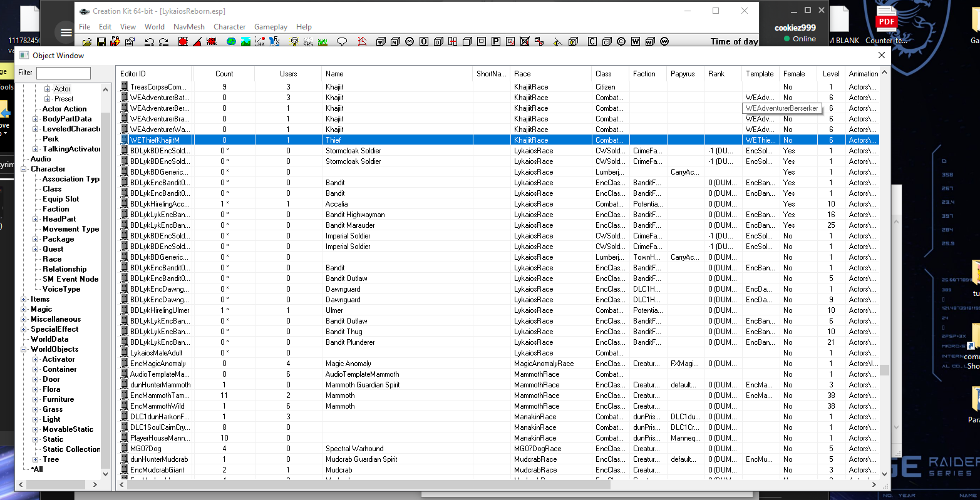Image resolution: width=980 pixels, height=500 pixels.
Task: Expand the HeadPart tree node
Action: pyautogui.click(x=36, y=219)
